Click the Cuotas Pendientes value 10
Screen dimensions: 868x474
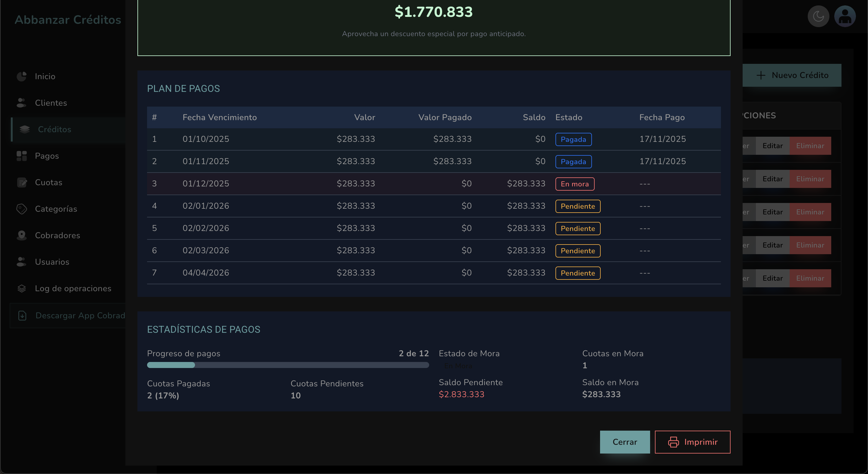tap(295, 396)
